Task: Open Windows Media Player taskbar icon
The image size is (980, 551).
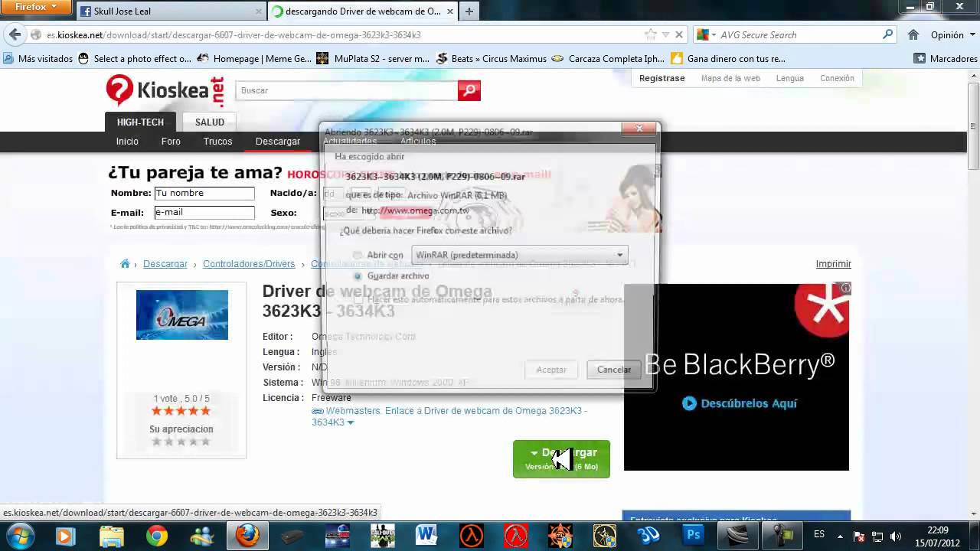Action: pos(65,536)
